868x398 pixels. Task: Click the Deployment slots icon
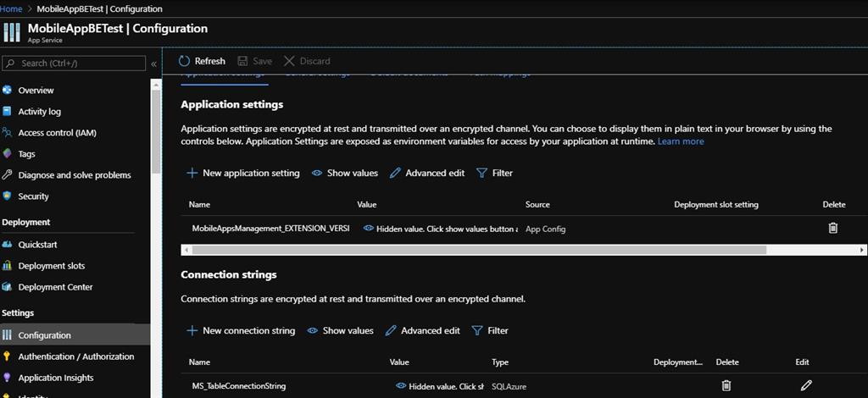(x=7, y=266)
